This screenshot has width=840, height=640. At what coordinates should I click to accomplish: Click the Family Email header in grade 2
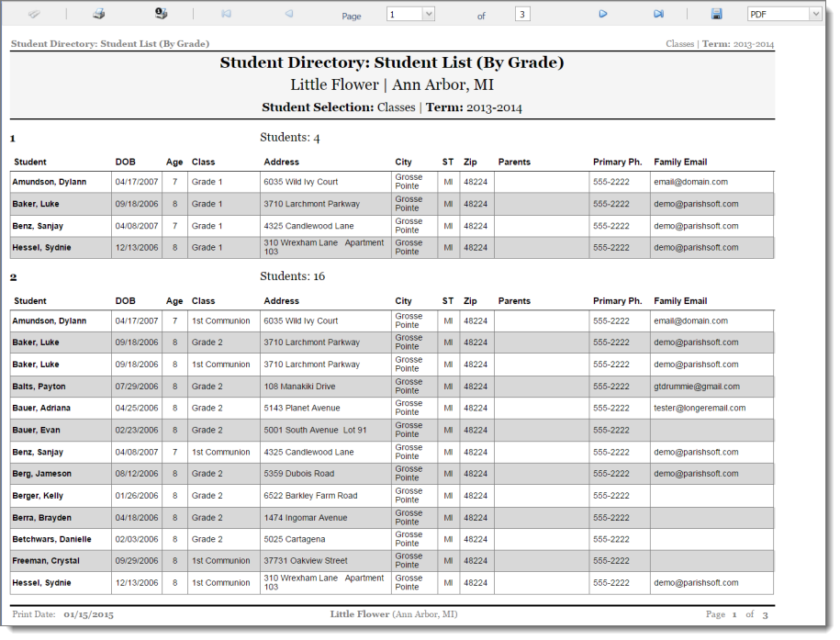[680, 300]
